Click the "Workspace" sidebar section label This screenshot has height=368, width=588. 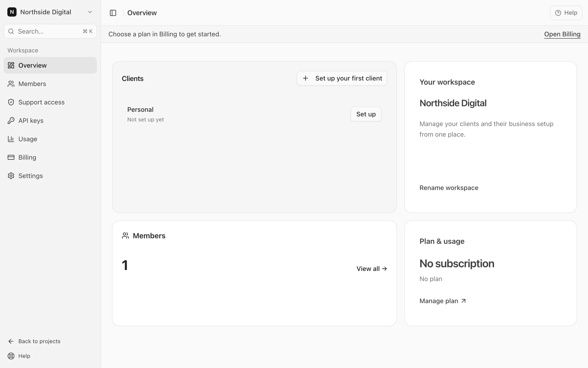[23, 50]
